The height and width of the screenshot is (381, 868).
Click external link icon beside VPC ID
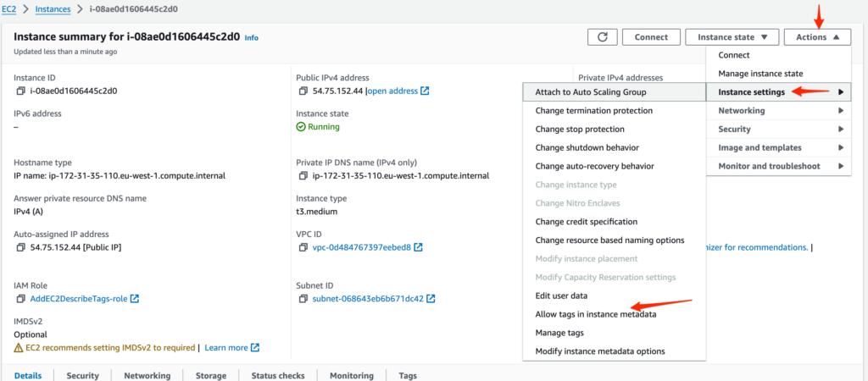tap(419, 247)
